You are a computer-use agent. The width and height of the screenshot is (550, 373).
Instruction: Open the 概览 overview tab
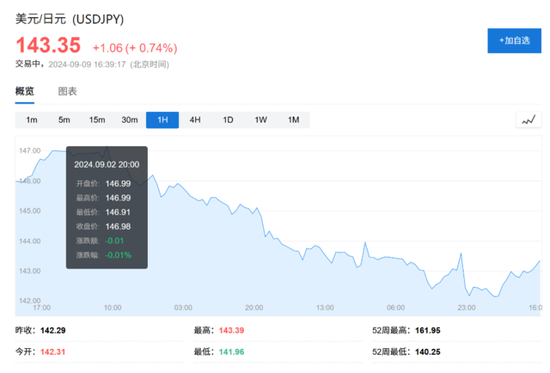point(25,92)
